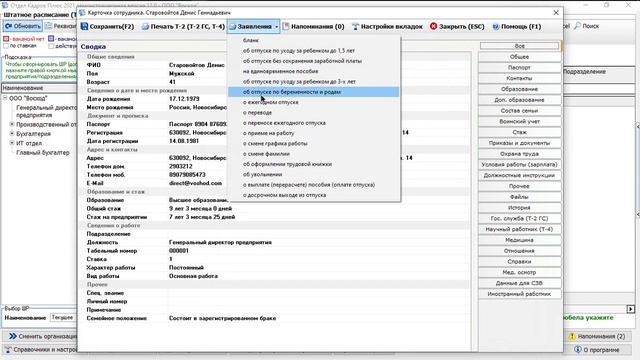
Task: Choose 'об отпуске без сохранения заработной платы'
Action: [314, 61]
